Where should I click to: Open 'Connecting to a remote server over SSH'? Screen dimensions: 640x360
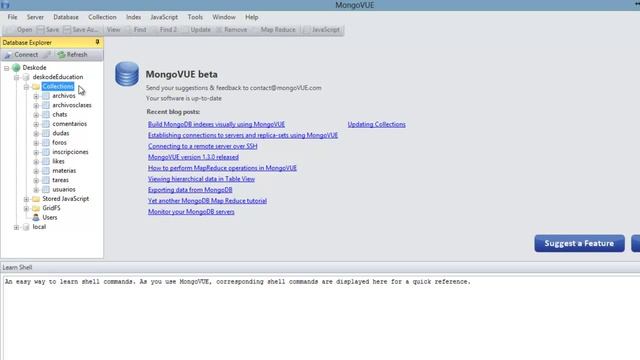pos(202,146)
